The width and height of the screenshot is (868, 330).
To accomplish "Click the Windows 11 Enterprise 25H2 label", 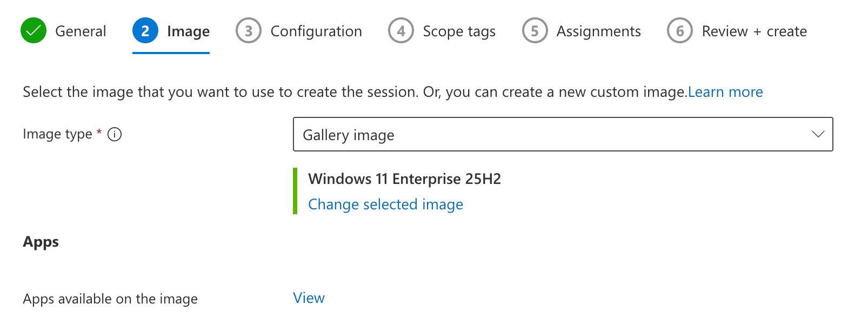I will click(x=404, y=179).
